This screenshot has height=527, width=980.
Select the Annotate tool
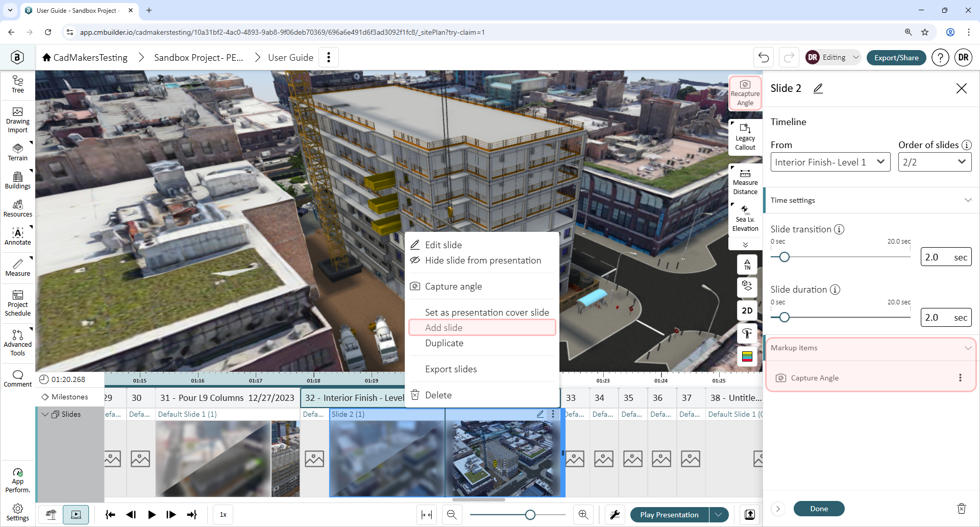point(18,236)
